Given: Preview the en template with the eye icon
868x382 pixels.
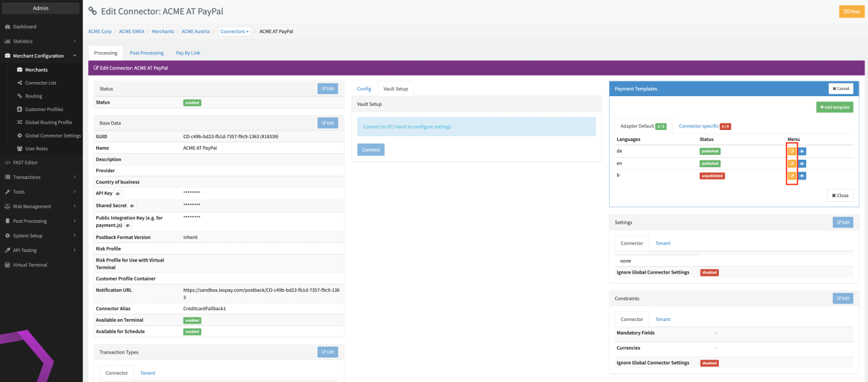Looking at the screenshot, I should click(802, 163).
